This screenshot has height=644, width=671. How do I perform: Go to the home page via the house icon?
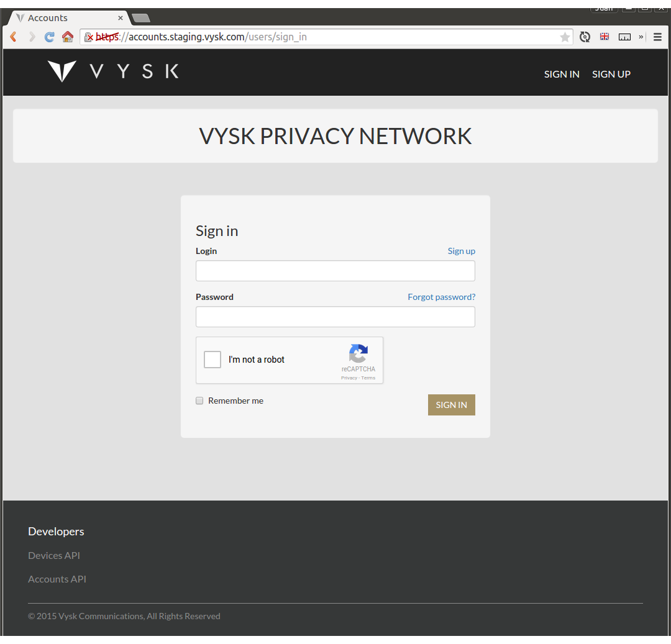click(68, 37)
